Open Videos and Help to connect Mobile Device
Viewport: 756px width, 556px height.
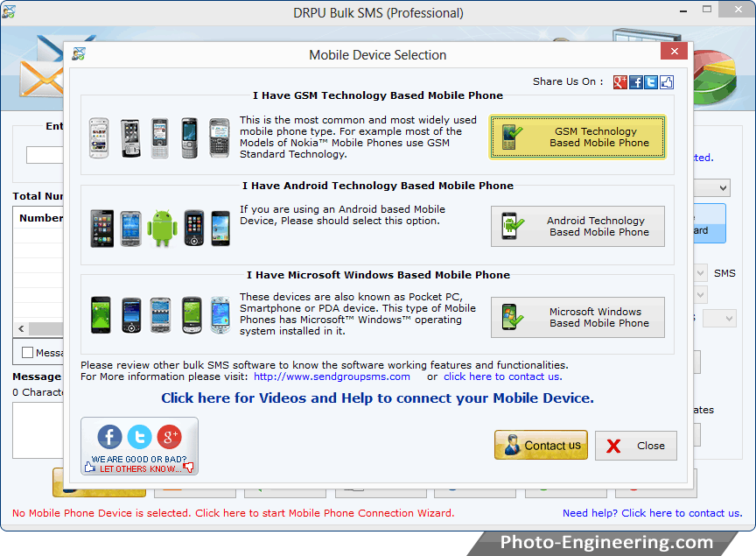pos(377,398)
